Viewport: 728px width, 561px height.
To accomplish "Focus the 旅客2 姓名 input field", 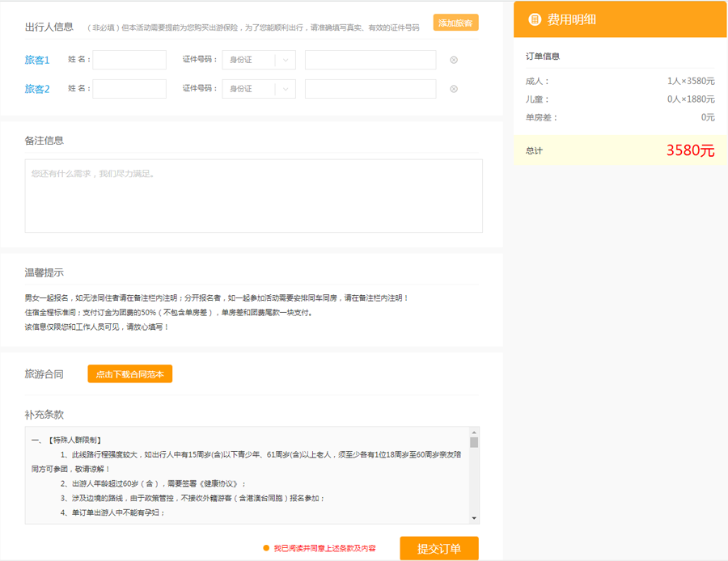I will [129, 89].
